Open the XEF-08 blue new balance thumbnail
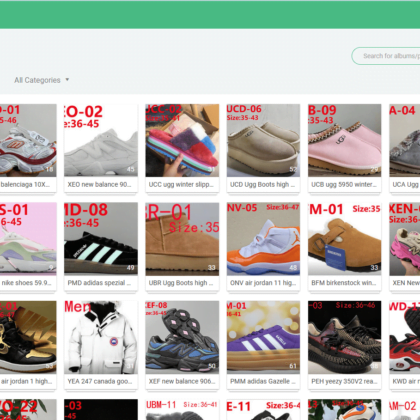 tap(182, 337)
